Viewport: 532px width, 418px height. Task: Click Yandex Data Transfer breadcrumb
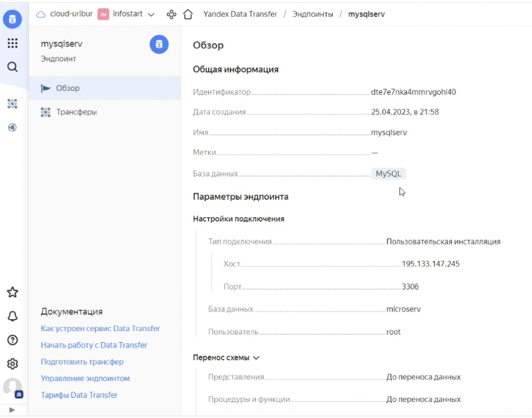[240, 14]
